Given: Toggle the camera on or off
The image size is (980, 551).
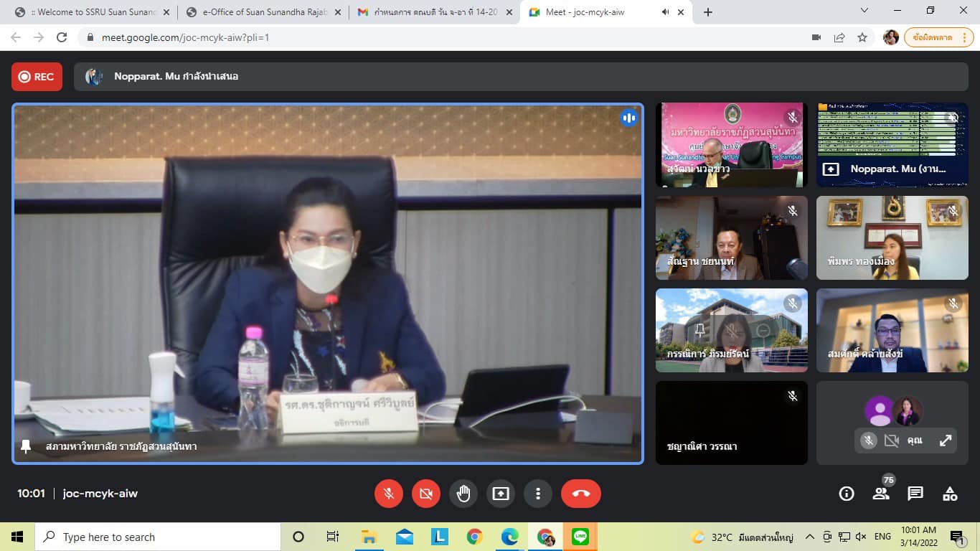Looking at the screenshot, I should [426, 494].
